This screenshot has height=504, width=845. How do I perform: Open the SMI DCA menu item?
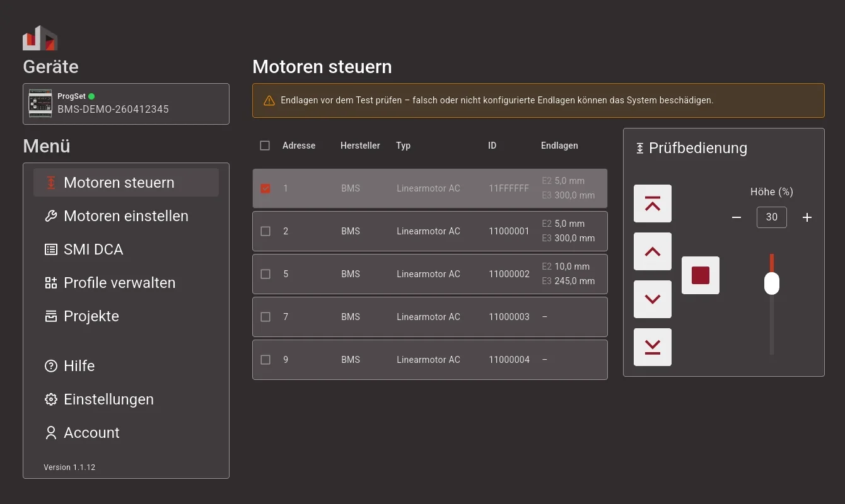pos(126,249)
